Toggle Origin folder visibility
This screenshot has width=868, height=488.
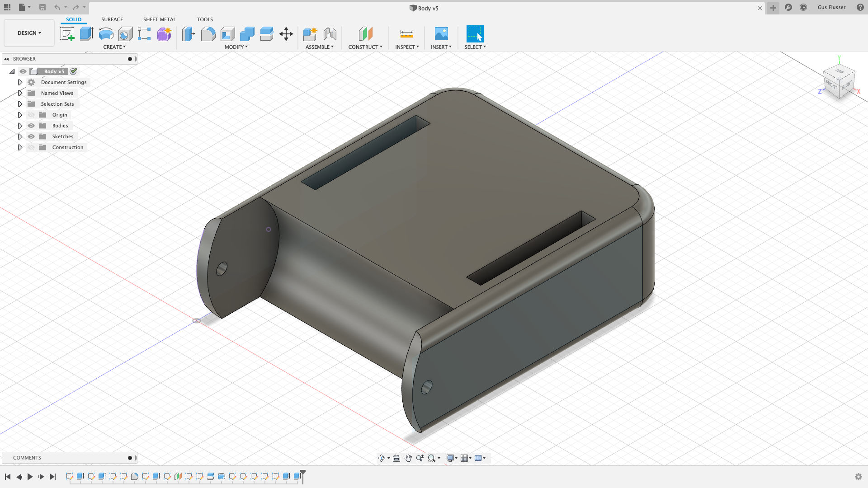pos(31,114)
